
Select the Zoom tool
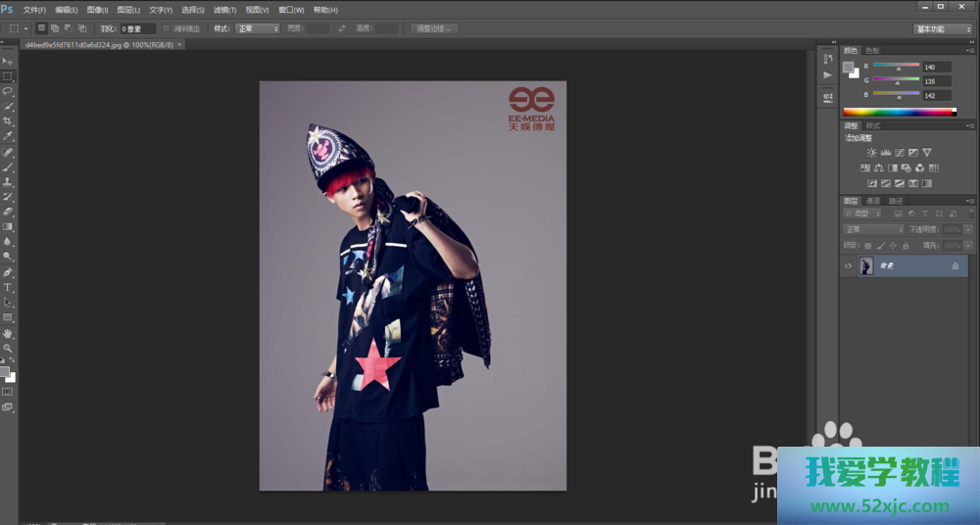click(x=8, y=348)
